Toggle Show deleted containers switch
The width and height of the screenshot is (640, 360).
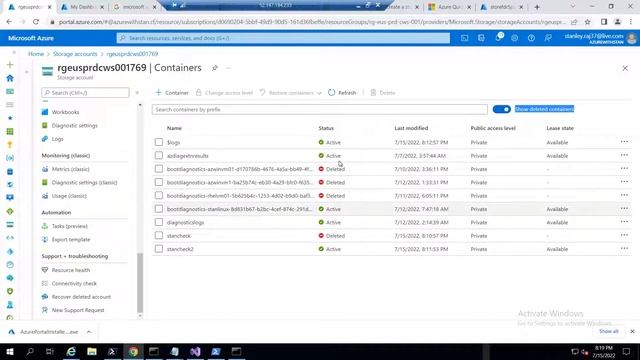(x=502, y=109)
